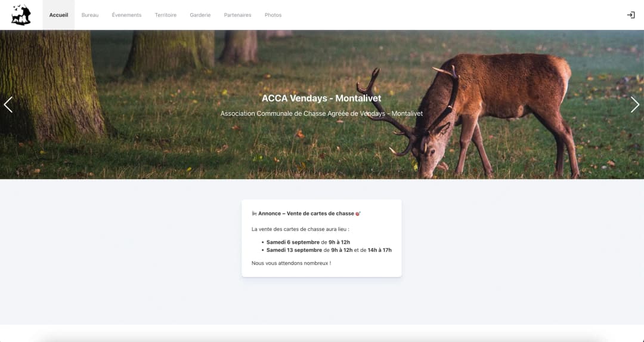View the Photos gallery
The height and width of the screenshot is (342, 644).
pos(273,15)
